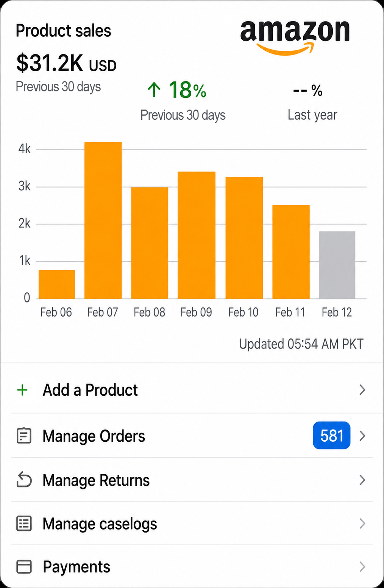Expand the Manage Orders chevron

362,436
